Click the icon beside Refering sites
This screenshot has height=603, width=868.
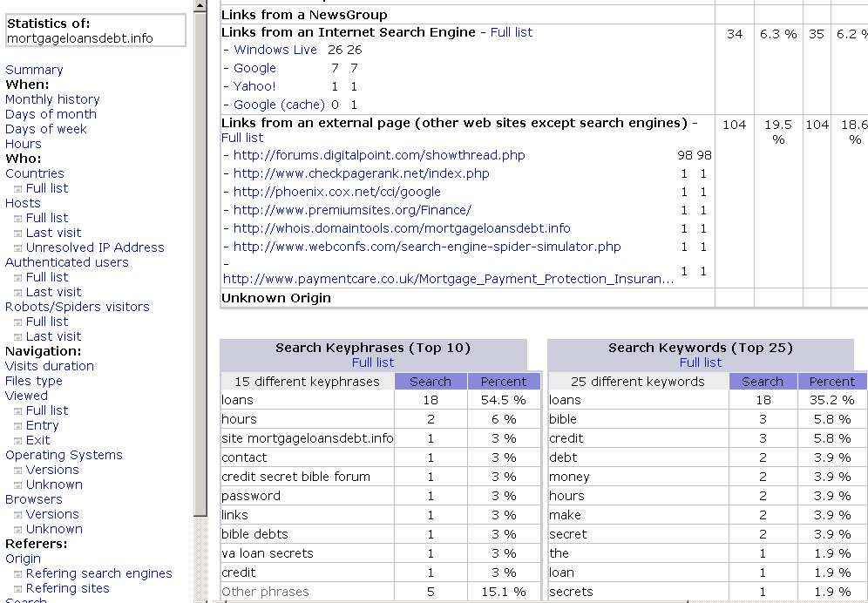coord(17,589)
